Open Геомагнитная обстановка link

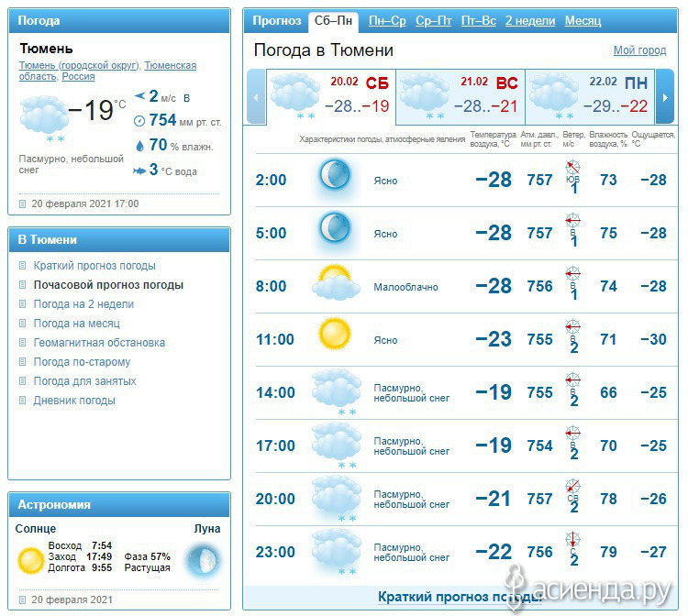99,343
